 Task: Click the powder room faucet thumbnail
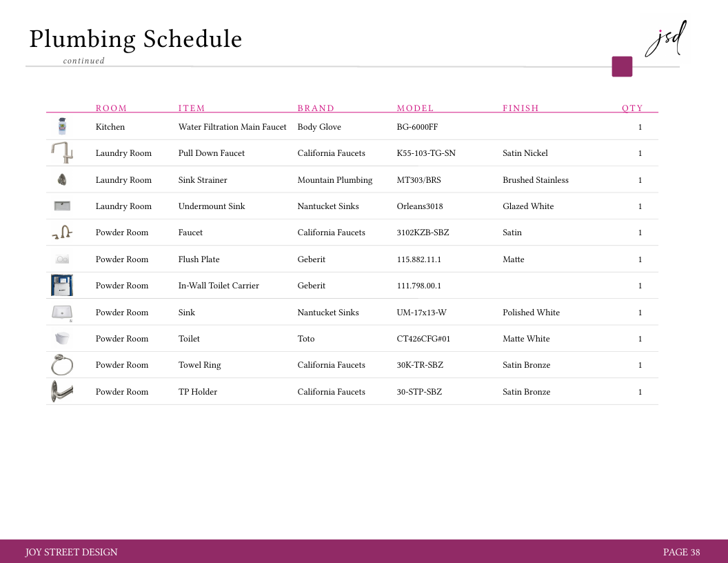pyautogui.click(x=62, y=232)
